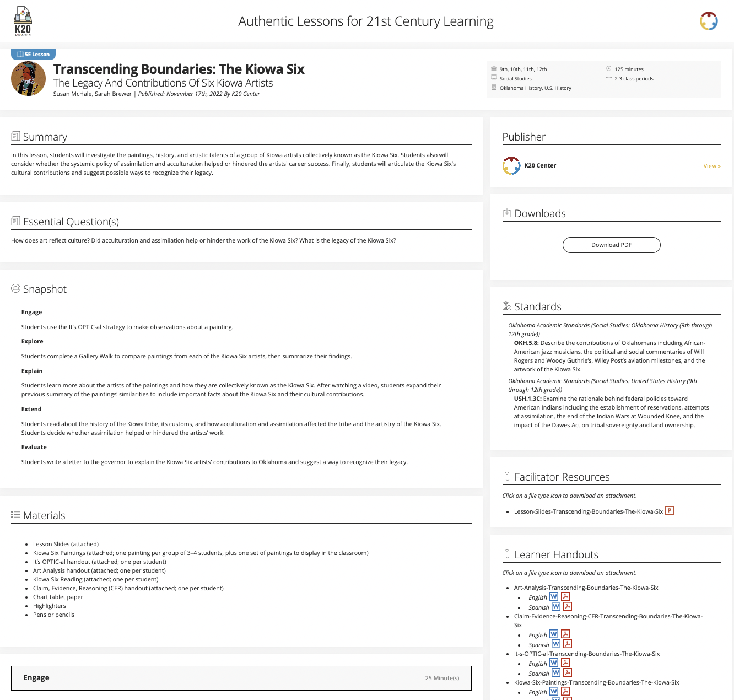Click the lesson title Transcending Boundaries
The width and height of the screenshot is (734, 700).
point(179,69)
